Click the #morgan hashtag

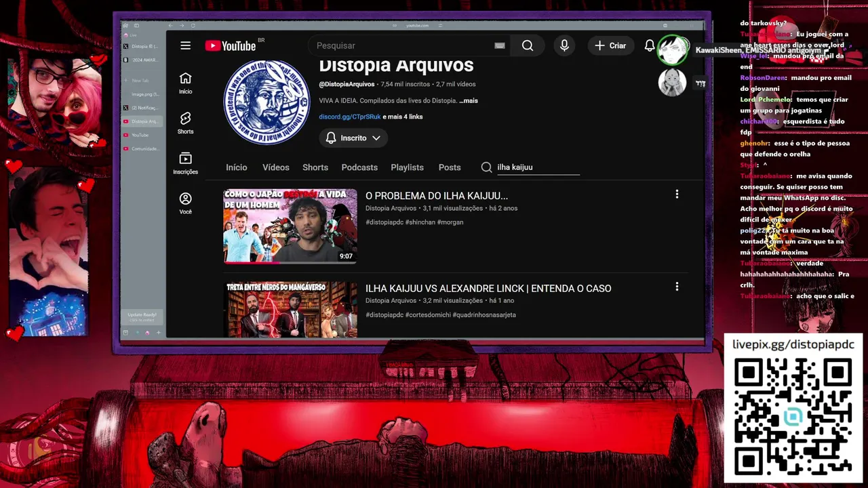[450, 222]
